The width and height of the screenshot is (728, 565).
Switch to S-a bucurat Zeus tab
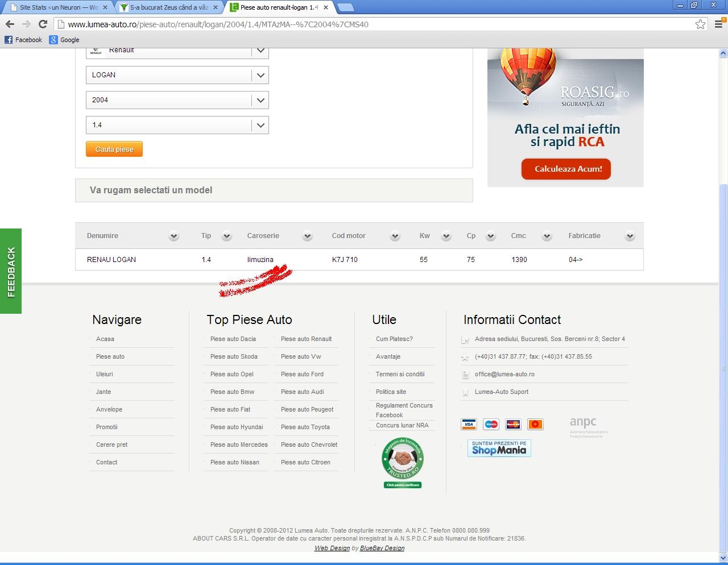168,7
